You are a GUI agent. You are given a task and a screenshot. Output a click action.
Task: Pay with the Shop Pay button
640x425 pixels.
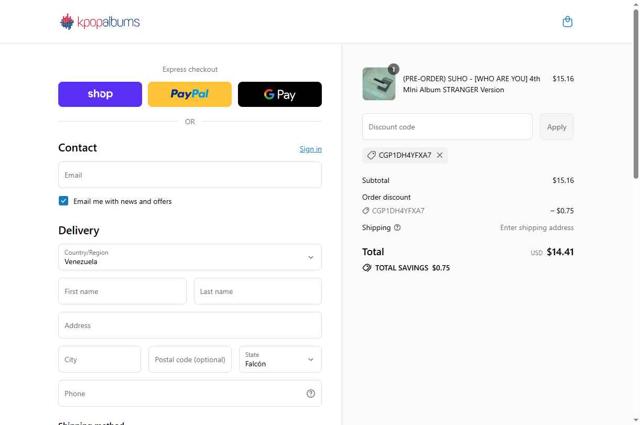[x=100, y=94]
